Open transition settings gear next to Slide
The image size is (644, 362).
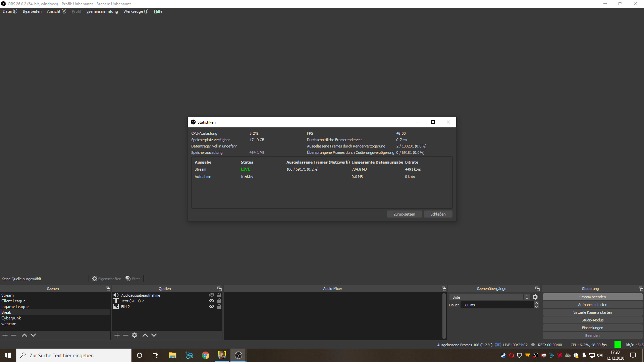[x=535, y=297]
